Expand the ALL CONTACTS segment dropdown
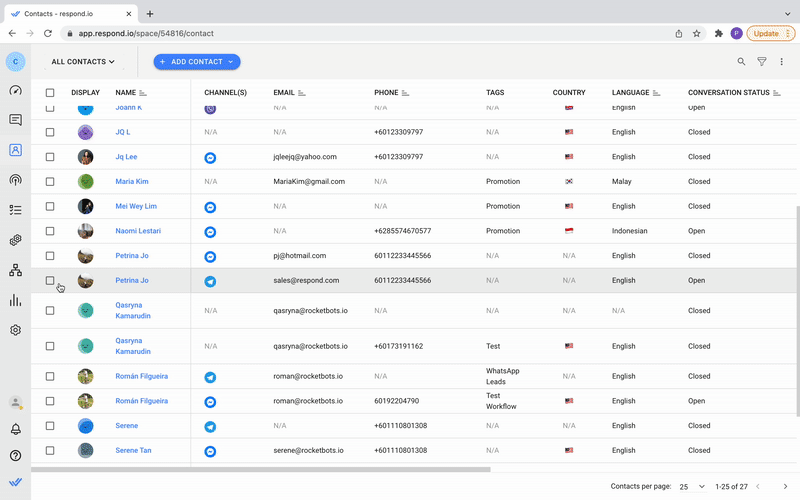The height and width of the screenshot is (500, 800). click(83, 62)
